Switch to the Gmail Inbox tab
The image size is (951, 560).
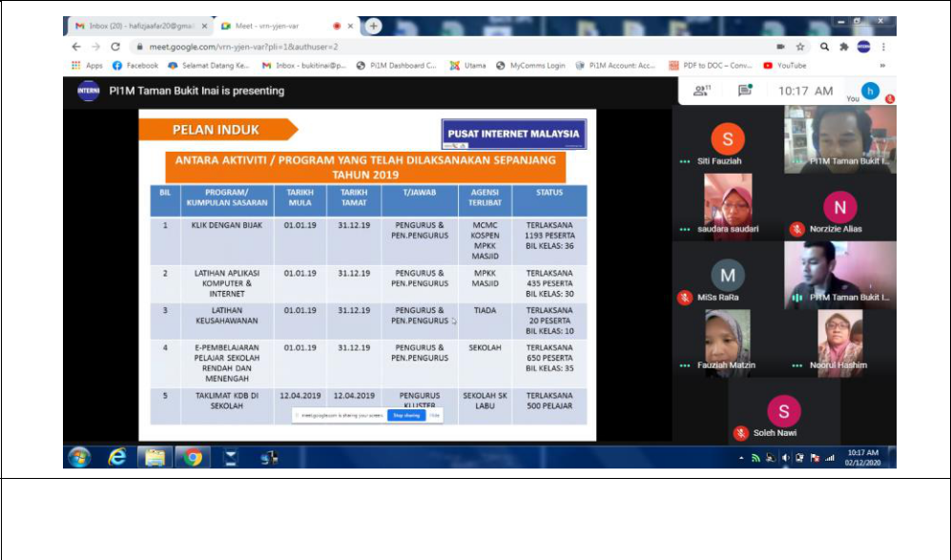coord(134,26)
